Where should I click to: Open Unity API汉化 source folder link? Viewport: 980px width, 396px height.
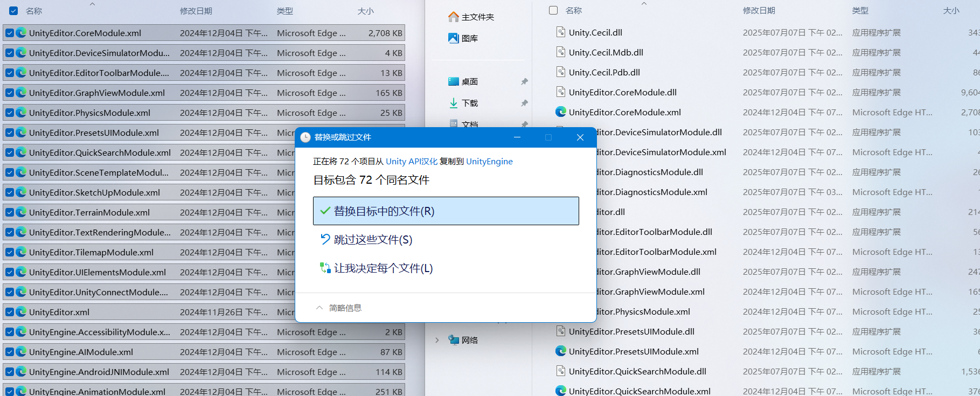(x=412, y=161)
